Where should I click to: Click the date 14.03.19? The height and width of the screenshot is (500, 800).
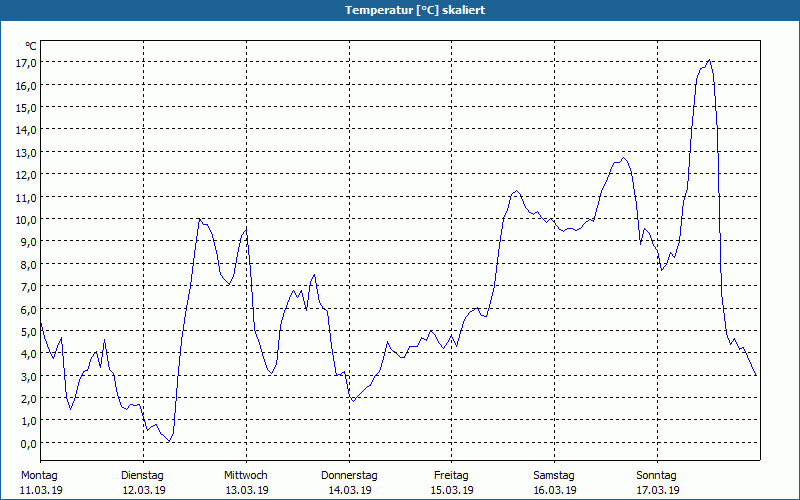349,490
